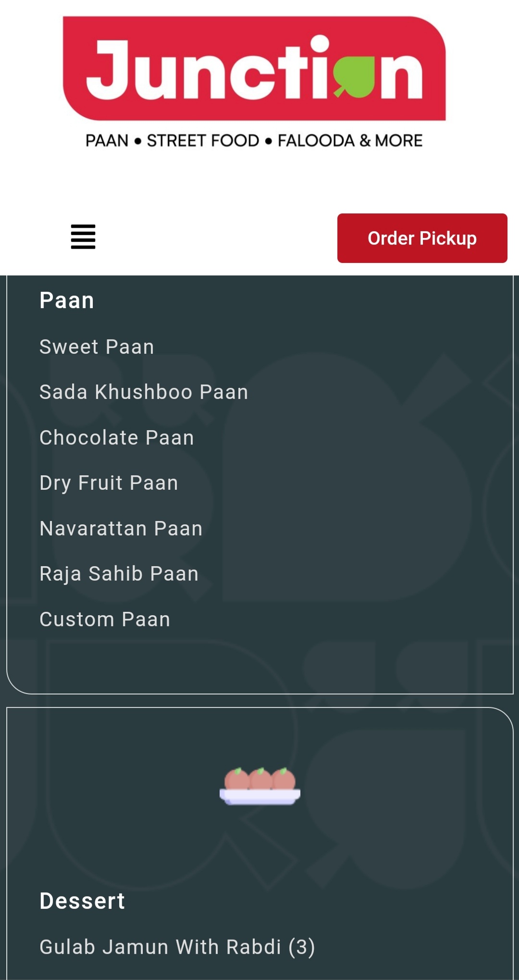
Task: Select the Dessert category heading
Action: click(82, 901)
